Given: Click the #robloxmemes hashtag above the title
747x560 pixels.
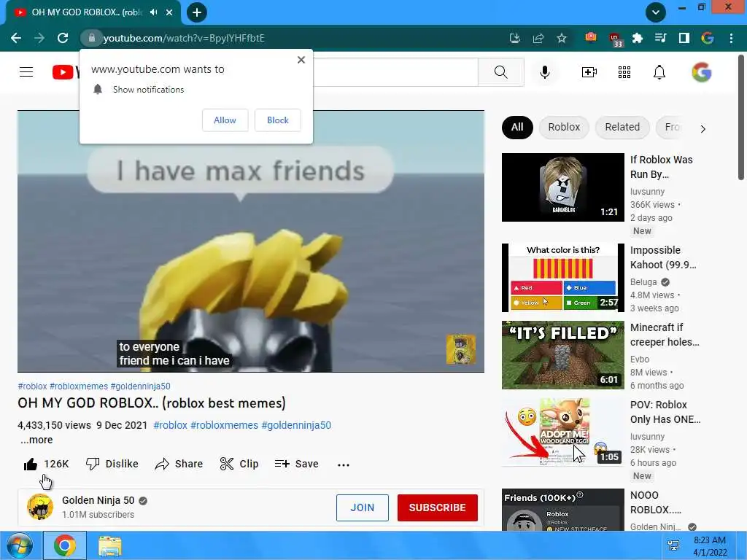Looking at the screenshot, I should pos(79,386).
